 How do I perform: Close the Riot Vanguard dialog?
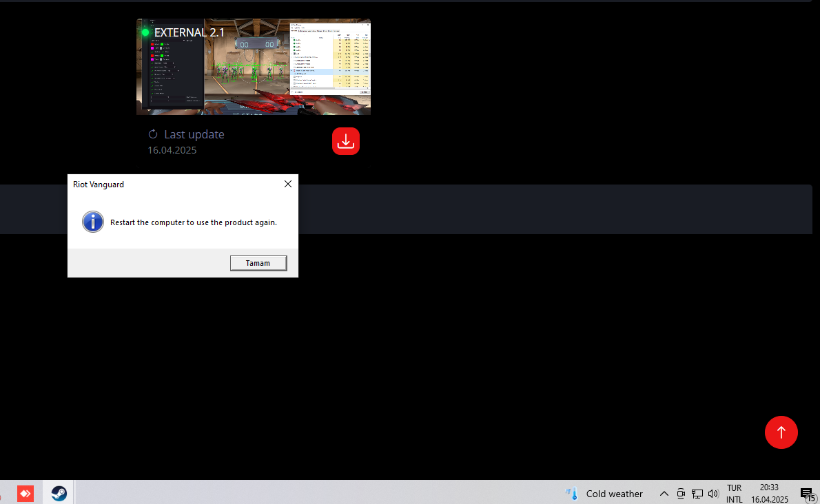[x=288, y=184]
